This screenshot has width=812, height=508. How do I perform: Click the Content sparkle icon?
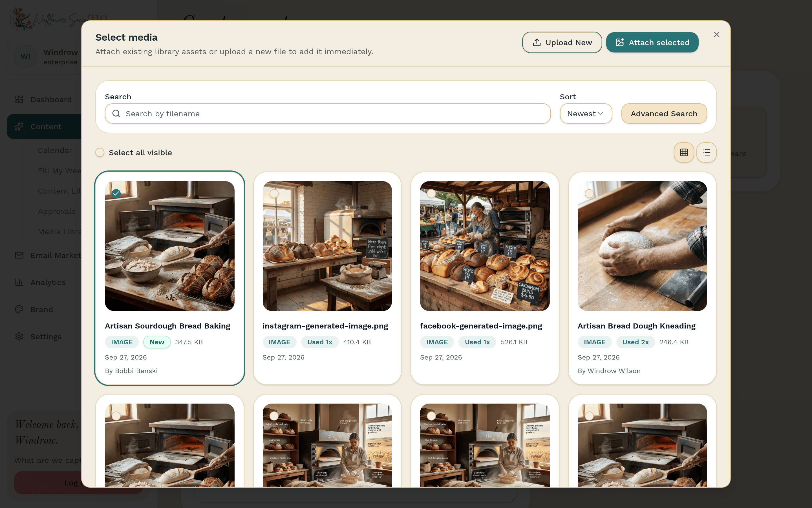click(x=19, y=127)
